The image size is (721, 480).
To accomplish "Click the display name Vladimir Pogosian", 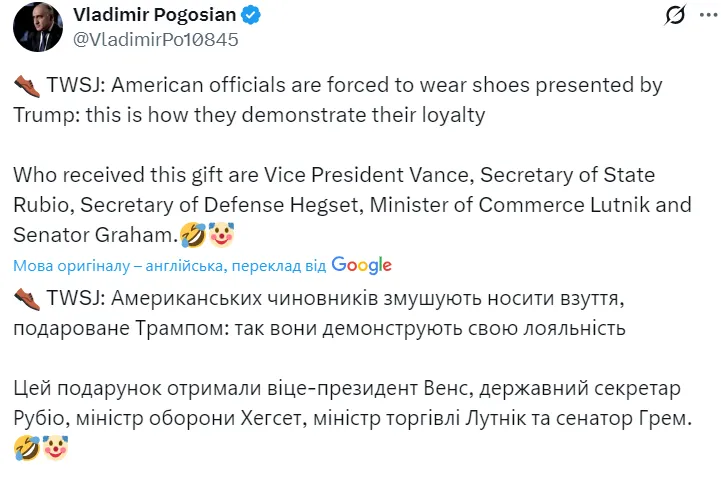I will 157,15.
